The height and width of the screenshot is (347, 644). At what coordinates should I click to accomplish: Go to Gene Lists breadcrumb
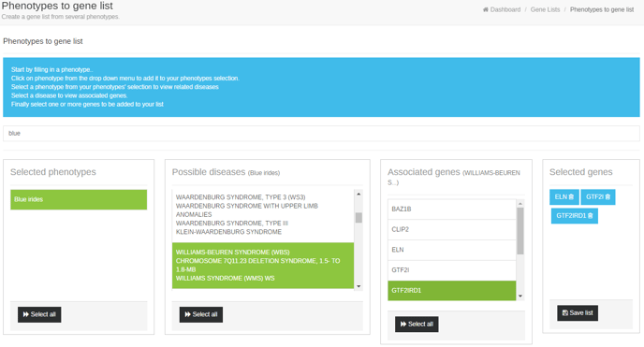coord(545,9)
